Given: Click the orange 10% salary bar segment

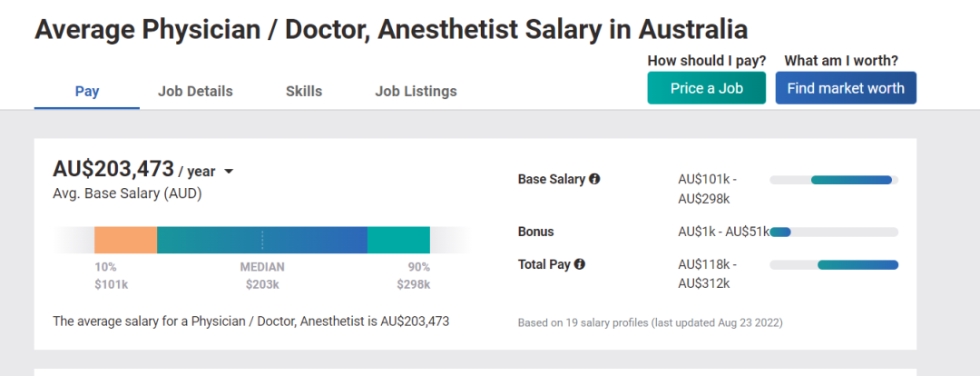Looking at the screenshot, I should tap(125, 240).
